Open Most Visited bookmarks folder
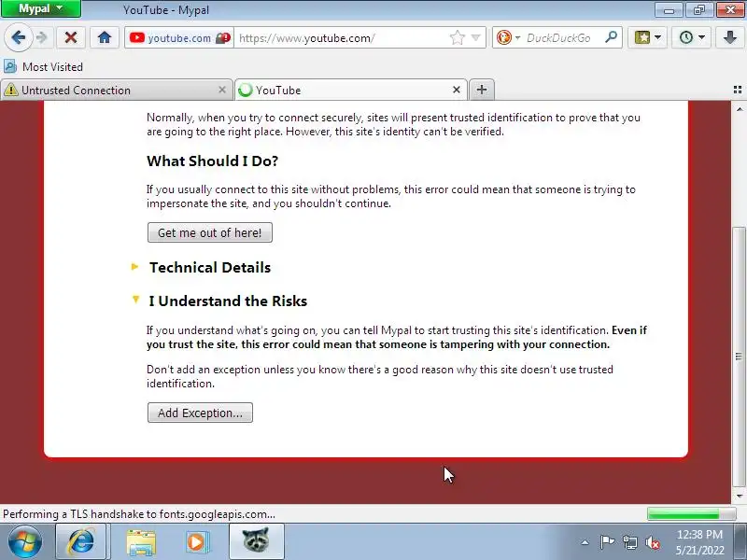747x560 pixels. click(x=43, y=66)
